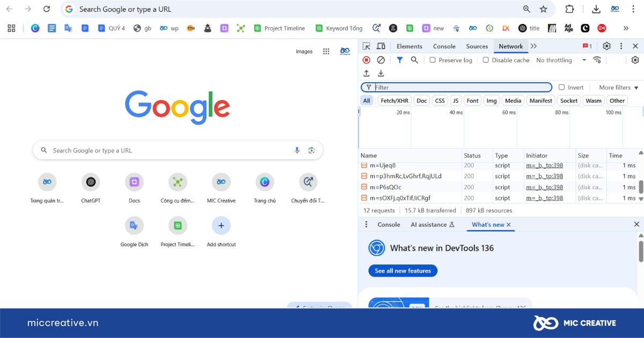Toggle the device toolbar icon
644x338 pixels.
coord(381,46)
